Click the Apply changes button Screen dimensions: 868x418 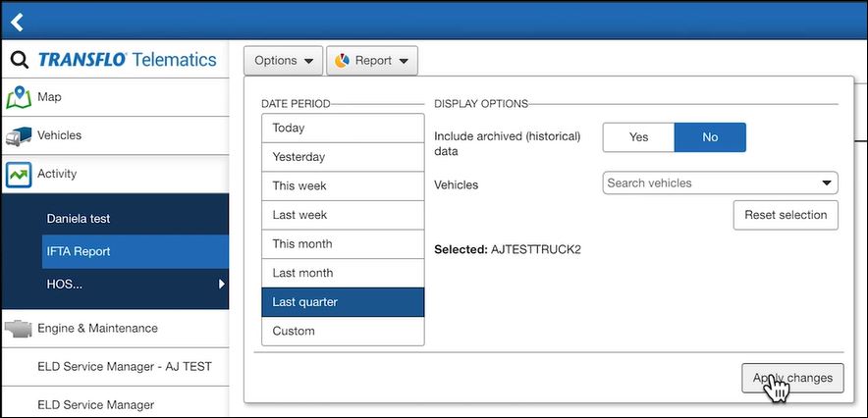point(792,378)
